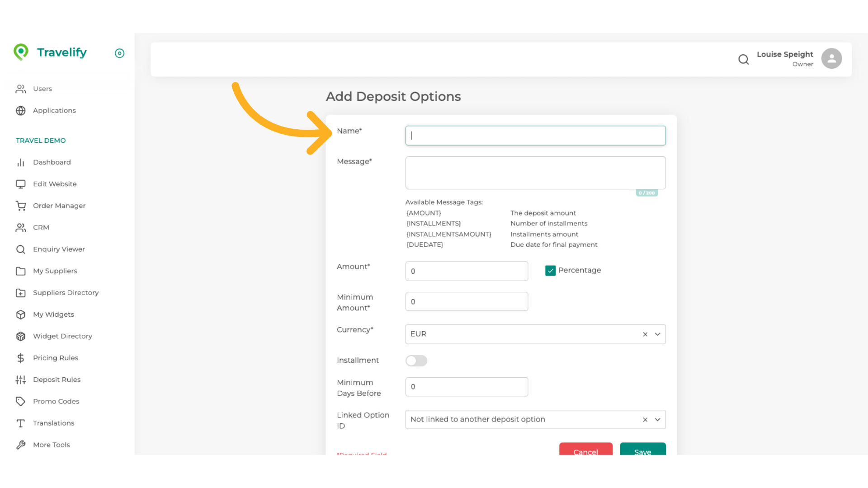Screen dimensions: 868x488
Task: Click the red Cancel button
Action: (585, 450)
